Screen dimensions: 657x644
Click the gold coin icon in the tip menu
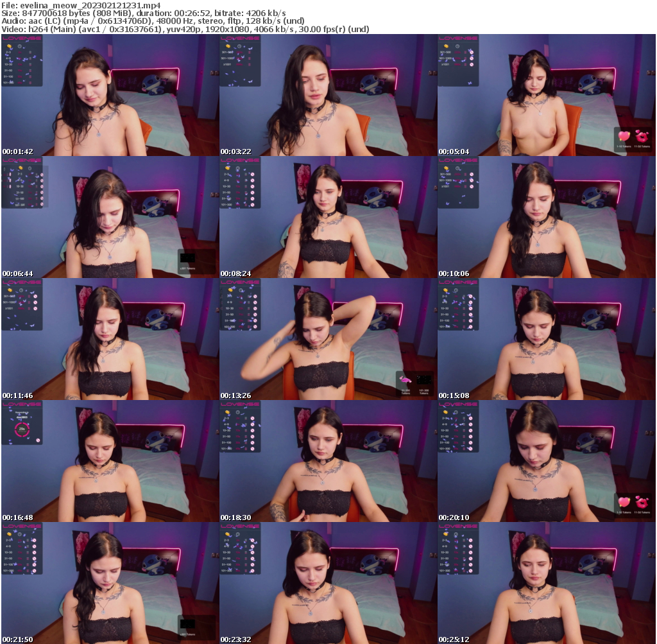point(9,46)
